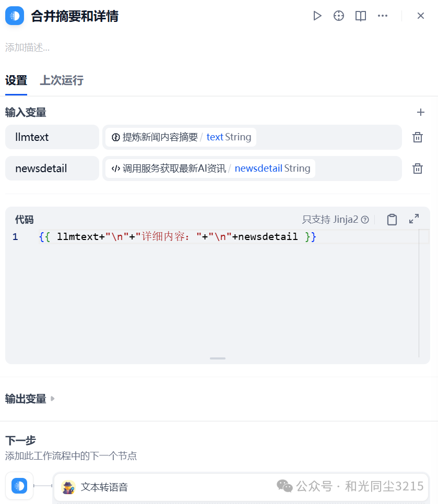
Task: Open the 调用服务获取最新AI资讯 newsdetail selector
Action: click(252, 169)
